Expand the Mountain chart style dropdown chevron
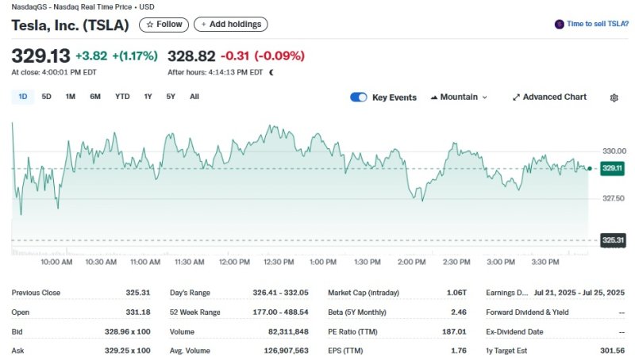 click(x=485, y=98)
